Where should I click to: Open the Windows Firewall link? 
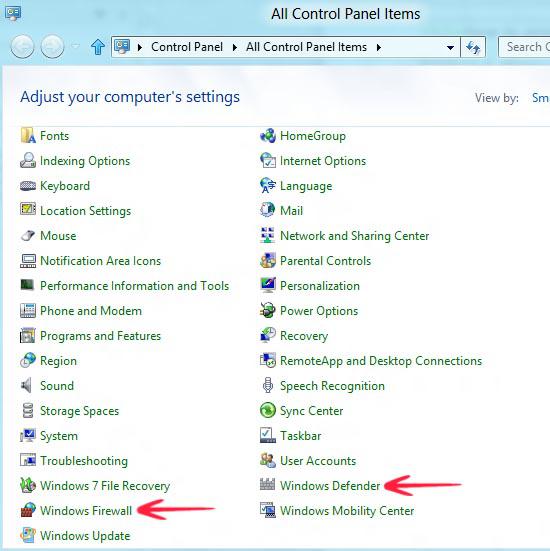tap(86, 511)
